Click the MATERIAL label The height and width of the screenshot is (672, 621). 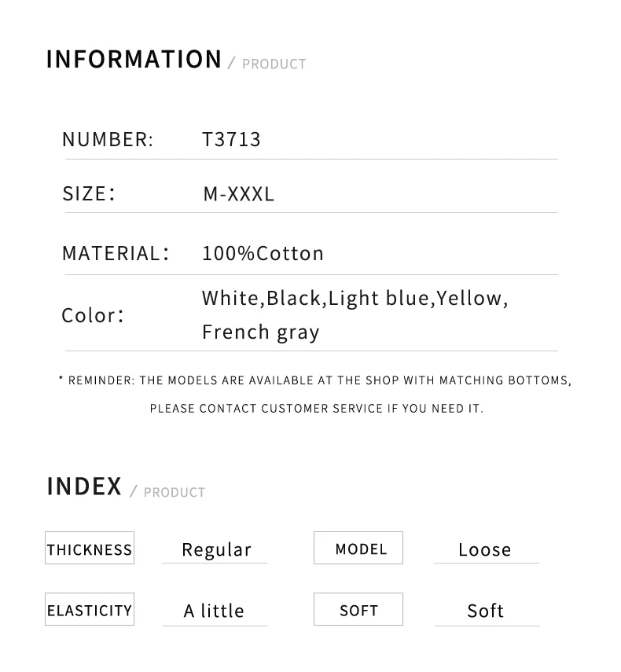pos(116,253)
